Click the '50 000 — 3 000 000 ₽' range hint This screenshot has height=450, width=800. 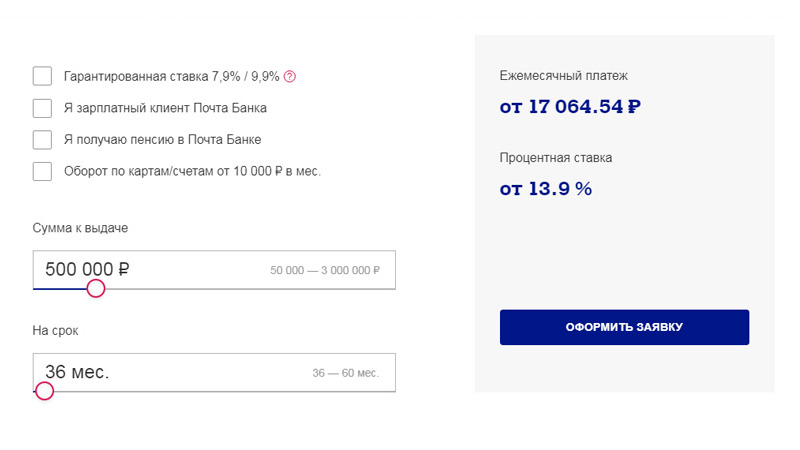click(x=325, y=270)
